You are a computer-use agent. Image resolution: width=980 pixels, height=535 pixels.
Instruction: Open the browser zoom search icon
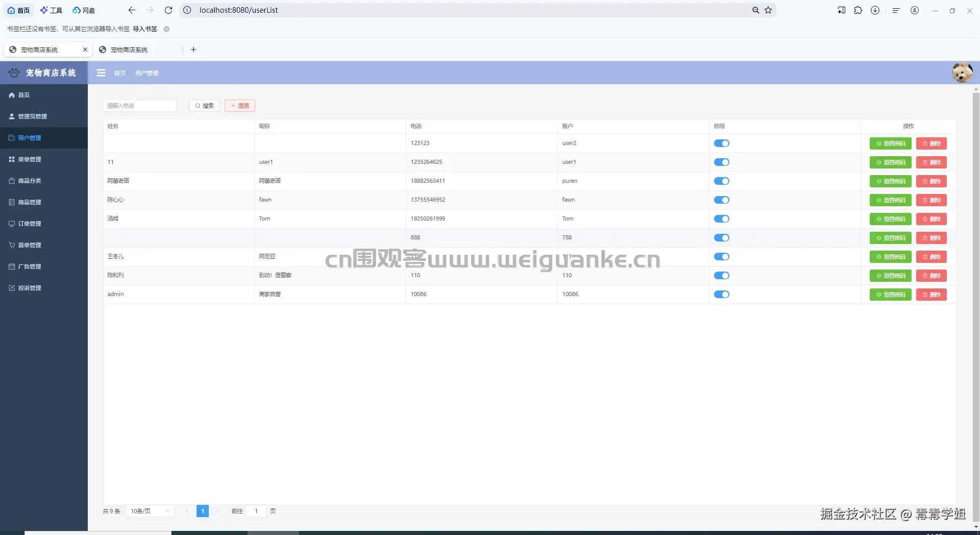pyautogui.click(x=755, y=10)
